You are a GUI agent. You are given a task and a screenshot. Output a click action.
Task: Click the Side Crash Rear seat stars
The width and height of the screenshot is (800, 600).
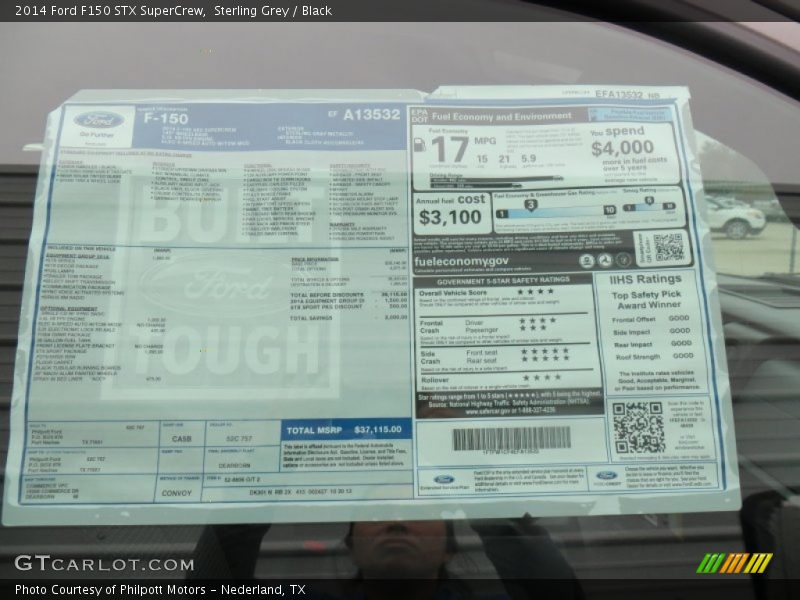(544, 359)
